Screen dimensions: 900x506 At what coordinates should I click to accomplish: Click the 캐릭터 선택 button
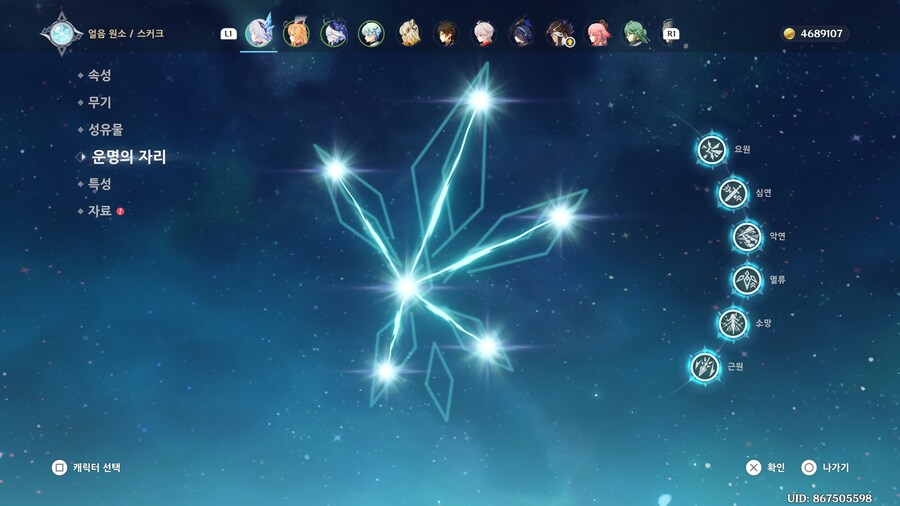coord(86,468)
